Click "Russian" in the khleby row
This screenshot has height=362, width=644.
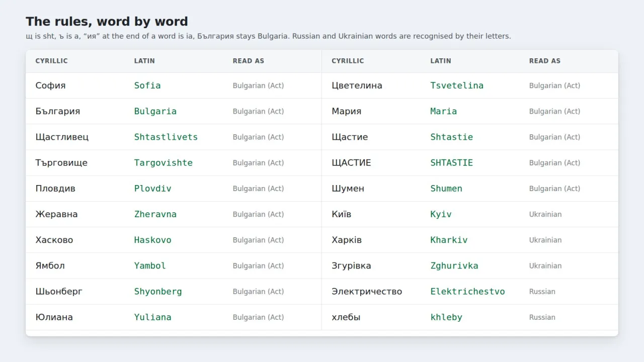click(x=542, y=317)
